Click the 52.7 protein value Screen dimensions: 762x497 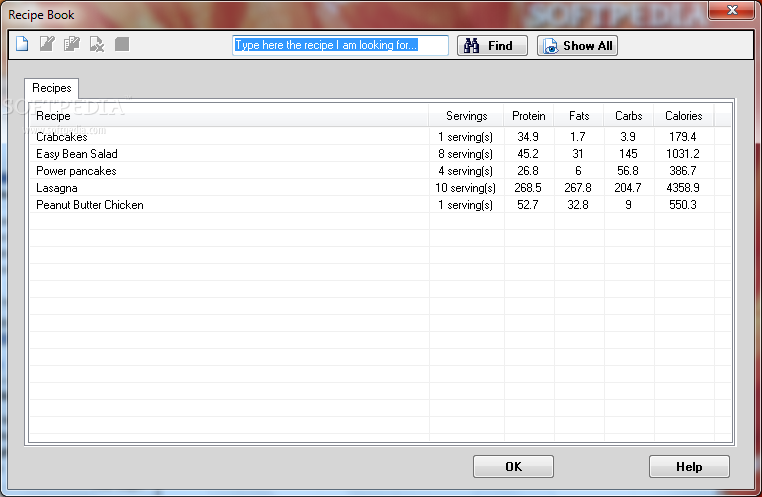click(528, 205)
